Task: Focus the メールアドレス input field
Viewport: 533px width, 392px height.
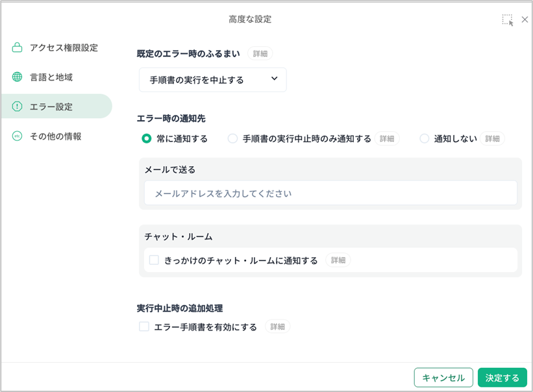Action: (330, 193)
